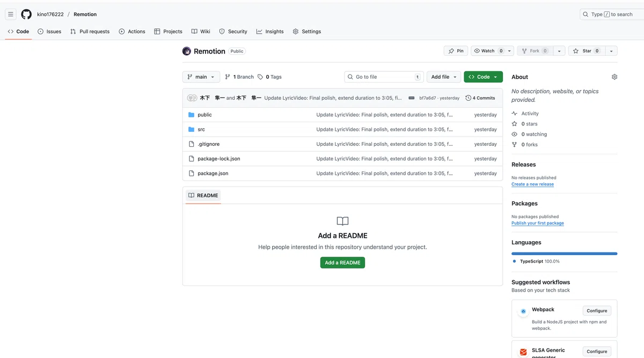Select the README tab
The image size is (644, 358).
(203, 196)
